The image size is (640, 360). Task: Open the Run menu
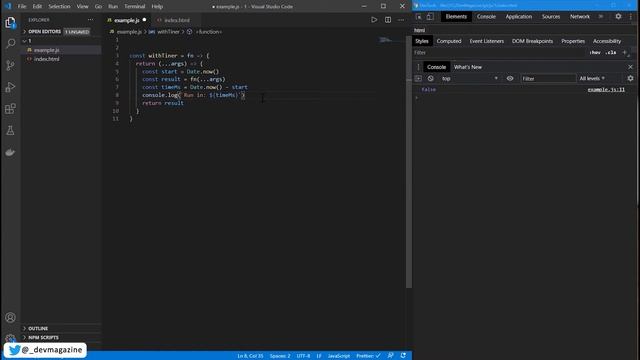(113, 7)
